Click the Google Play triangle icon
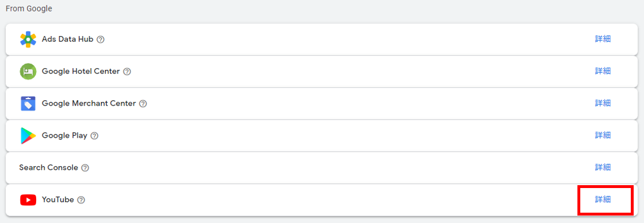644x223 pixels. click(x=28, y=136)
